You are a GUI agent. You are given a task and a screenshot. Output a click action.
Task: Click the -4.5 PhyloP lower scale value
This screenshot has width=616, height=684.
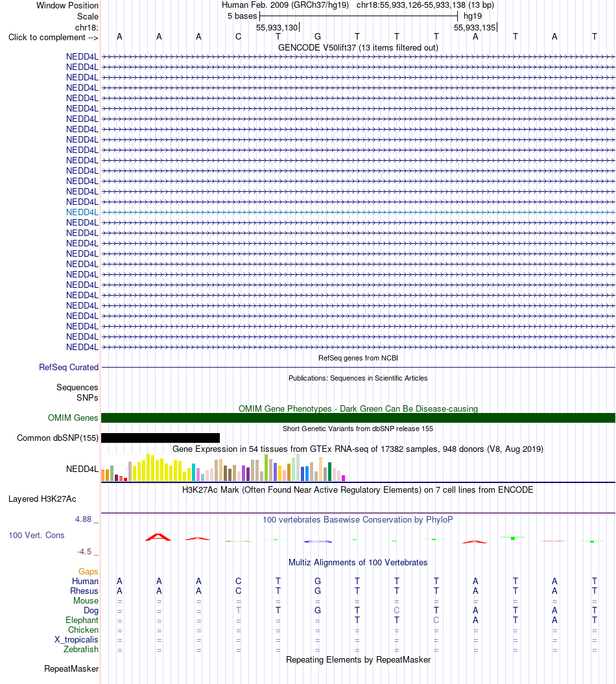coord(85,552)
